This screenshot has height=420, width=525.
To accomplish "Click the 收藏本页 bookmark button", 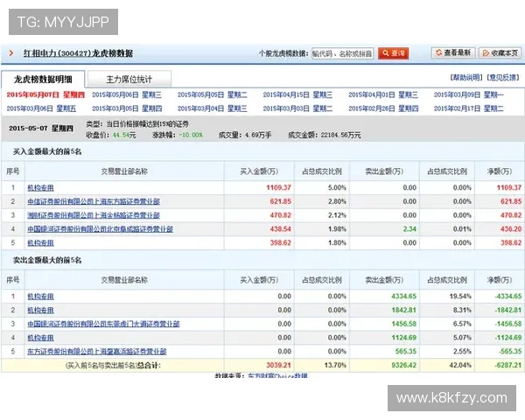I will (x=500, y=52).
